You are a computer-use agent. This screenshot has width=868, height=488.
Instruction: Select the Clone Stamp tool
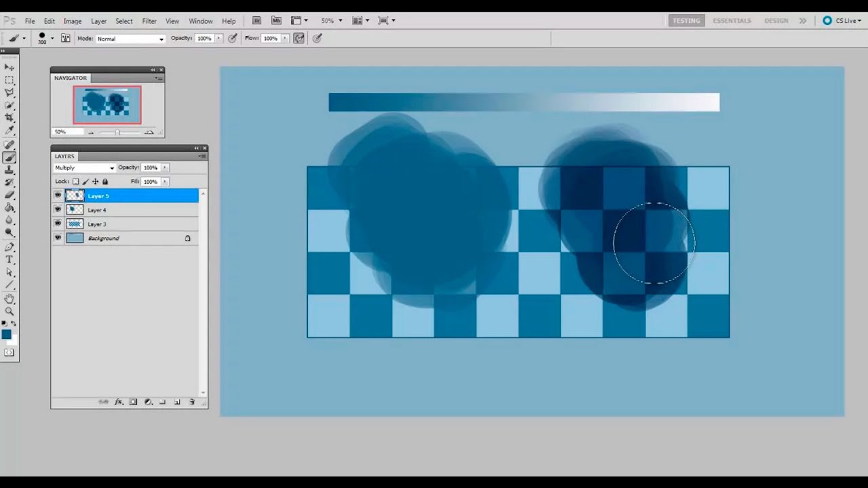coord(9,170)
